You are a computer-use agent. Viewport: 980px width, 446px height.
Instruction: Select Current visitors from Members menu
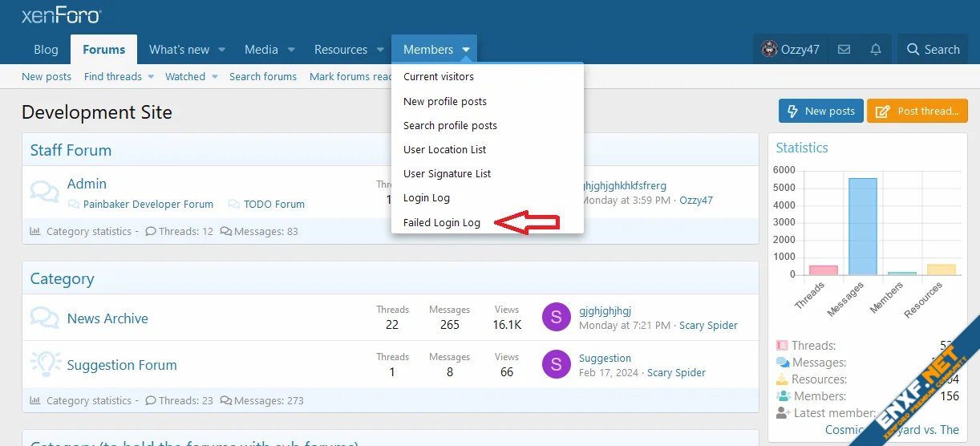click(x=439, y=77)
